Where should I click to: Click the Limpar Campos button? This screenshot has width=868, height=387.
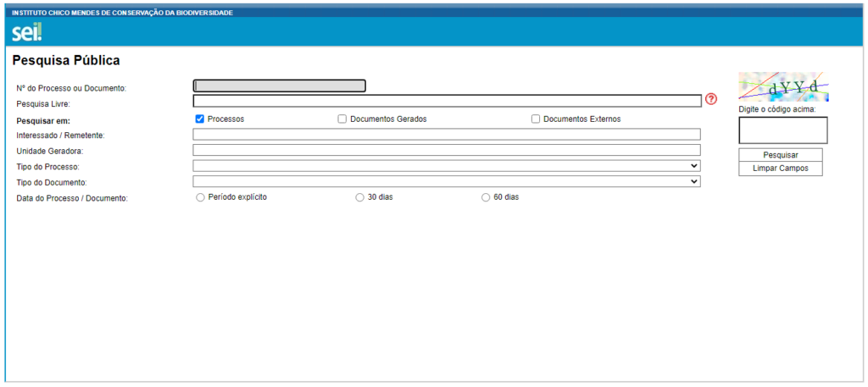(780, 169)
